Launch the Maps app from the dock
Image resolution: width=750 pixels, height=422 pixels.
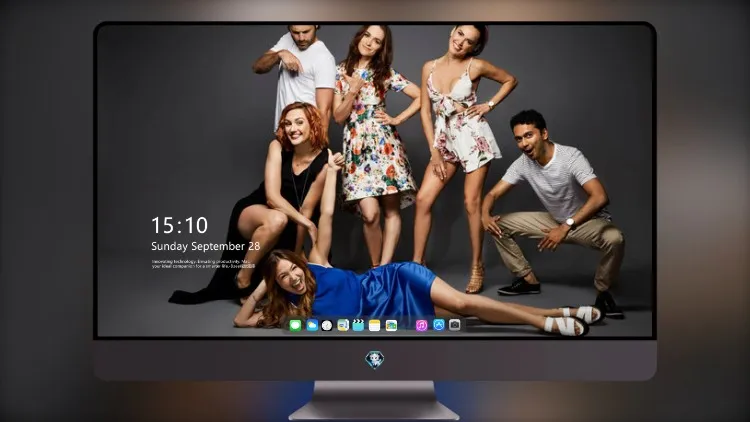pos(343,326)
